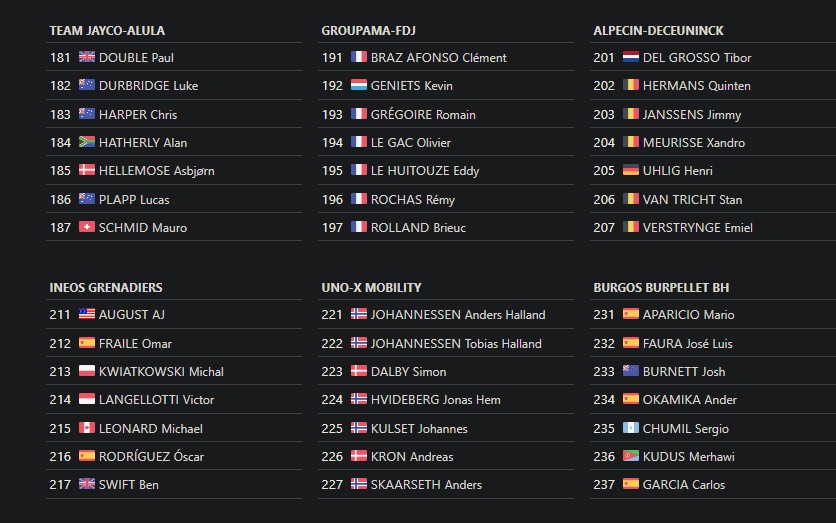This screenshot has height=523, width=836.
Task: Select rider MEURISSE Xandro
Action: click(694, 142)
